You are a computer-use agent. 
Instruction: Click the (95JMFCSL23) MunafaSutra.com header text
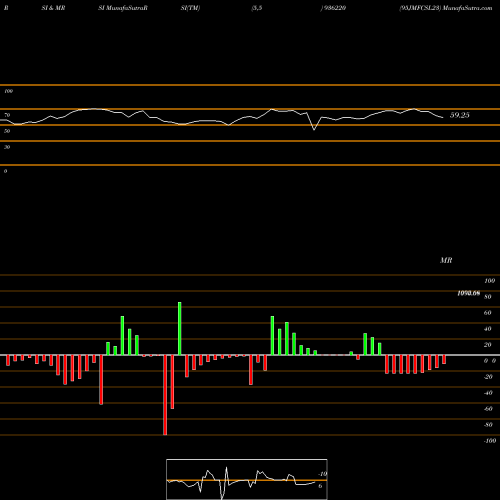(x=446, y=8)
